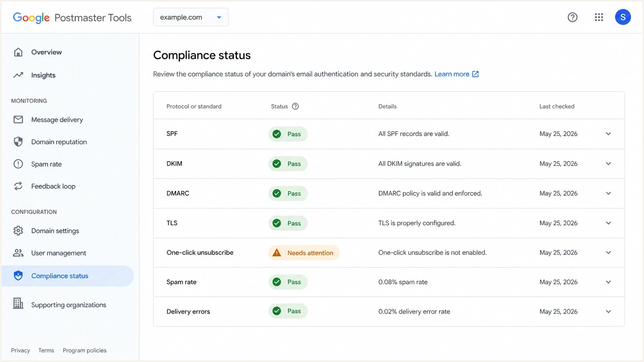Image resolution: width=644 pixels, height=362 pixels.
Task: Click the SPF protocol name
Action: (x=172, y=134)
